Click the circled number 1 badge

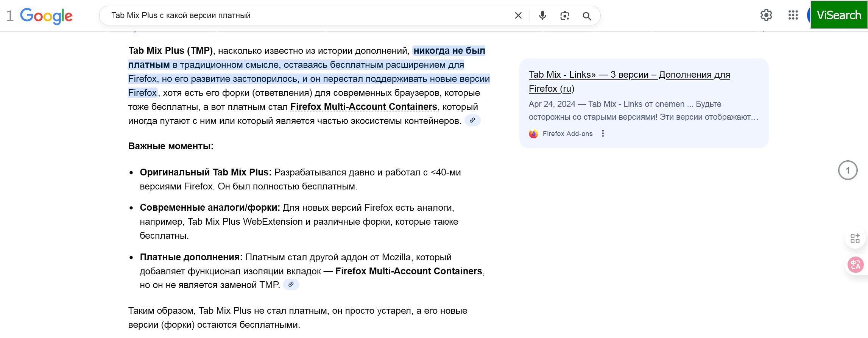(x=848, y=170)
